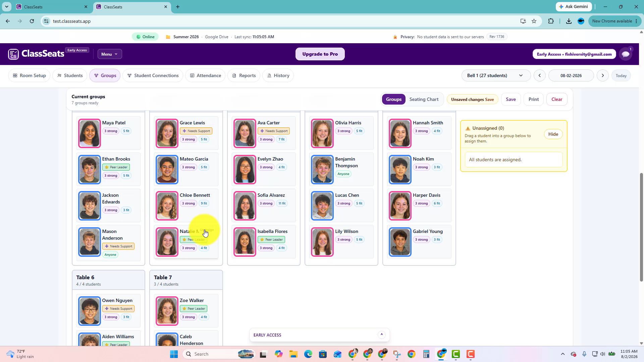This screenshot has height=362, width=644.
Task: Go to next date arrow
Action: coord(603,75)
